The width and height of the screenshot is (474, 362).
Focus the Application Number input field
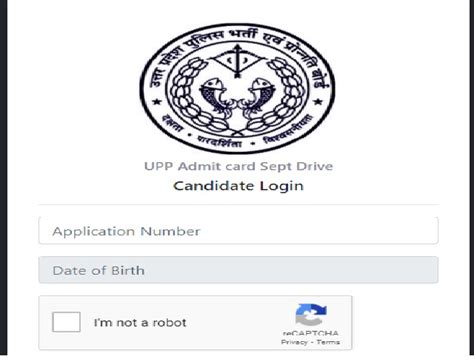238,231
